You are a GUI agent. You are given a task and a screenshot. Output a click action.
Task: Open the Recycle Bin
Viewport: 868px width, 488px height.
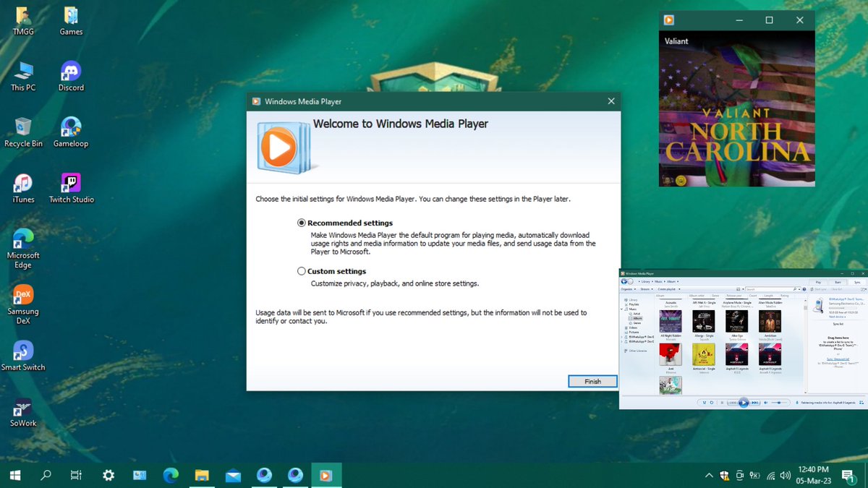point(23,132)
